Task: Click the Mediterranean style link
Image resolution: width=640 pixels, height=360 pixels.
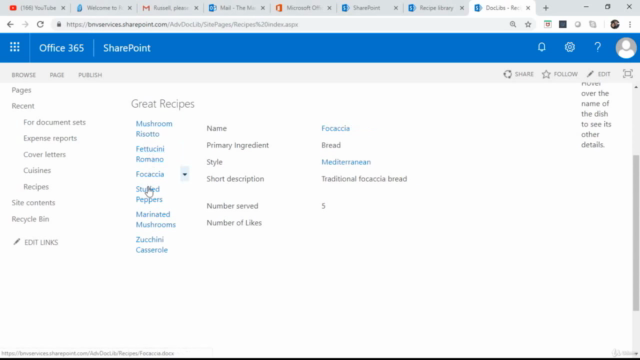Action: pyautogui.click(x=346, y=162)
